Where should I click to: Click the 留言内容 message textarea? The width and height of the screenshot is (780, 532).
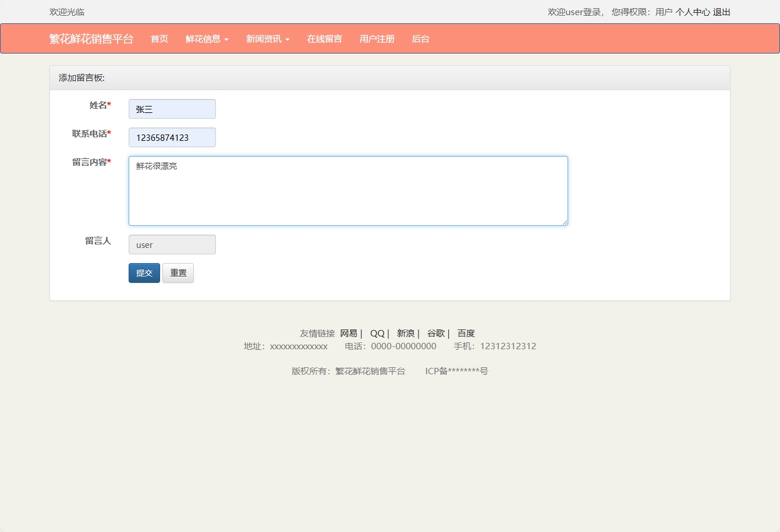pyautogui.click(x=348, y=191)
